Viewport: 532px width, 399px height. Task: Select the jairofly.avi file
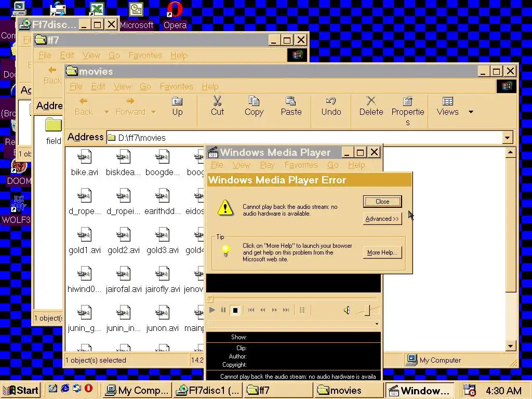(163, 280)
